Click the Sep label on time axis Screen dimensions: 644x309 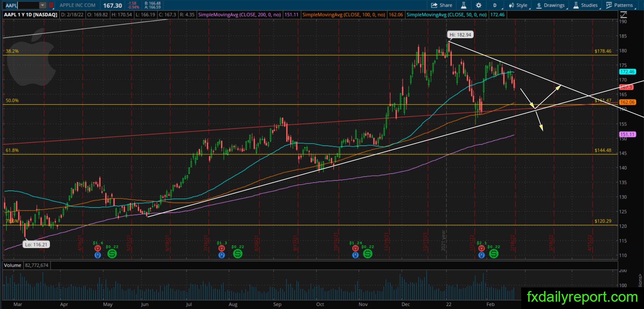(x=277, y=304)
